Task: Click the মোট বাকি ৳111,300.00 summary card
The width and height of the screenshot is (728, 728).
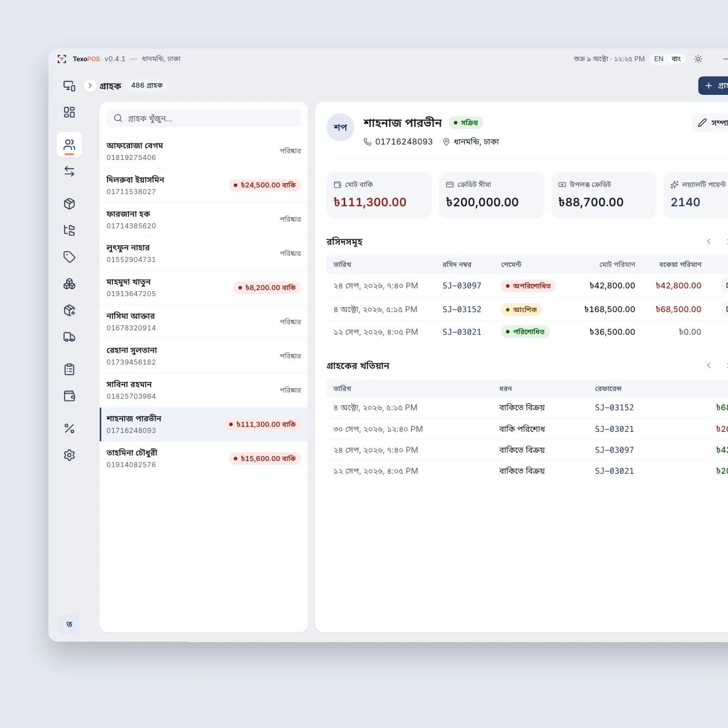Action: 379,195
